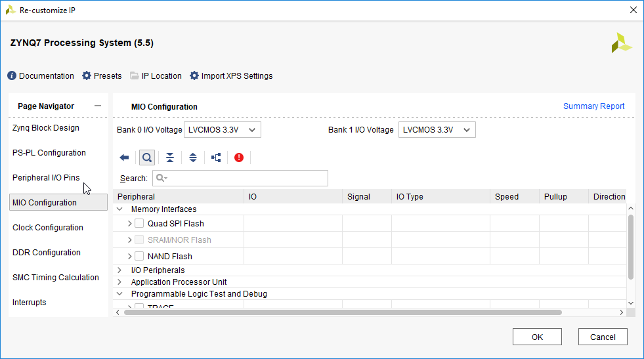Click the horizontal scrollbar left arrow
The image size is (644, 359).
[x=118, y=312]
